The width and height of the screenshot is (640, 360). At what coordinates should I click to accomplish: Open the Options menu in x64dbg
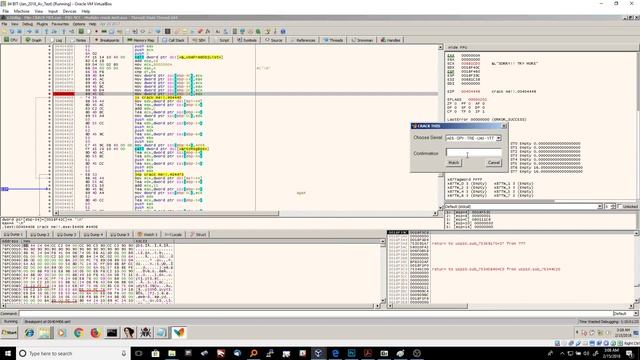click(x=79, y=24)
